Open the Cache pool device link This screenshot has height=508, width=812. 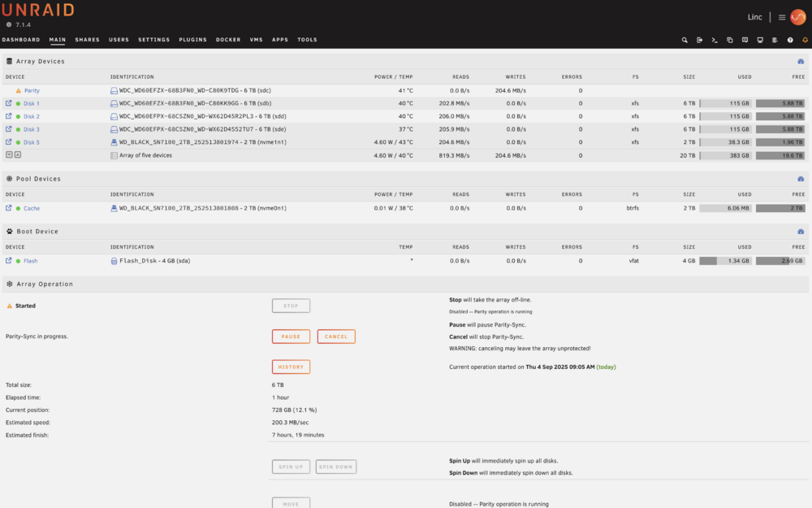coord(32,208)
